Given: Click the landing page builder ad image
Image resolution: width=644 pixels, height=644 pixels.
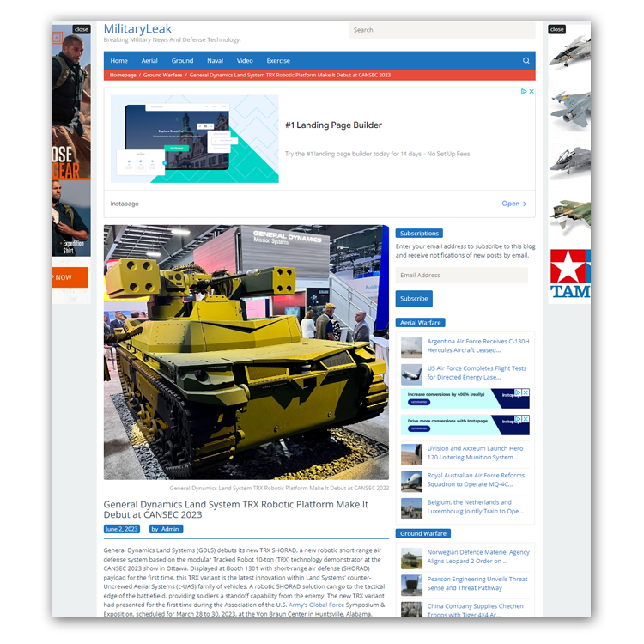Looking at the screenshot, I should point(195,139).
